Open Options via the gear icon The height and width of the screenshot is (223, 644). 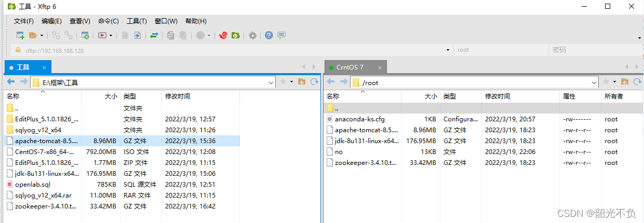[x=252, y=35]
